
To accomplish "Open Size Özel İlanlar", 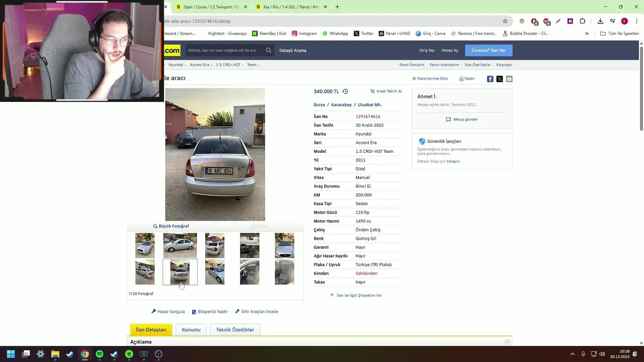I will 477,65.
